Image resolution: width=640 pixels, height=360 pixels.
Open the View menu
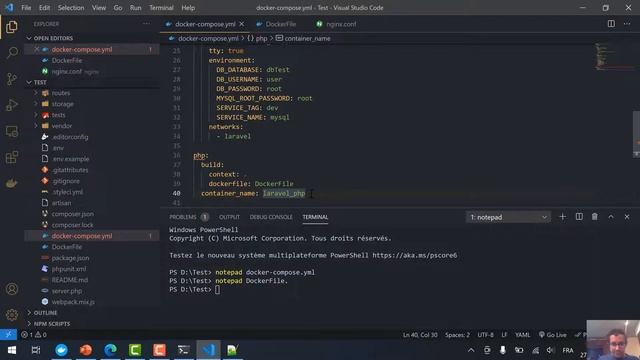point(99,8)
